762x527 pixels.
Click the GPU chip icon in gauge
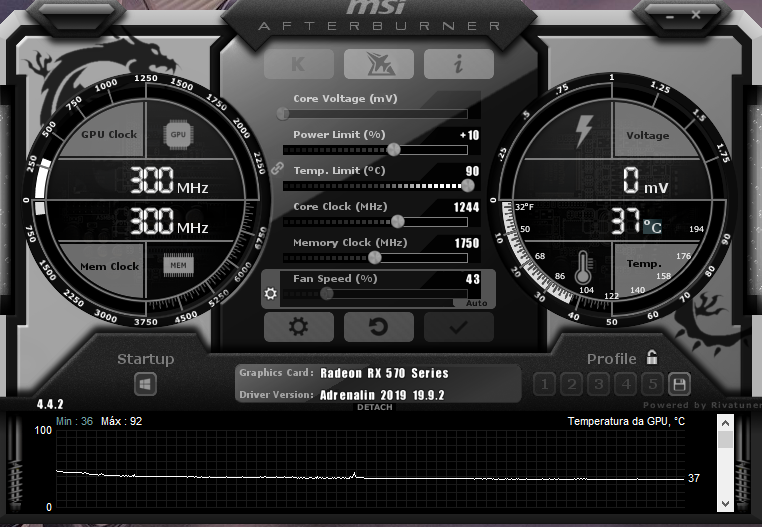(178, 135)
